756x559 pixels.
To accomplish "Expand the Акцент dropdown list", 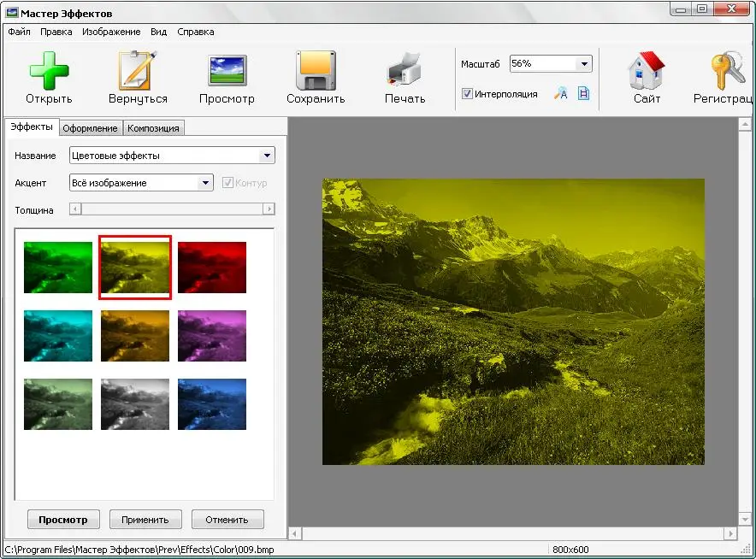I will (205, 183).
